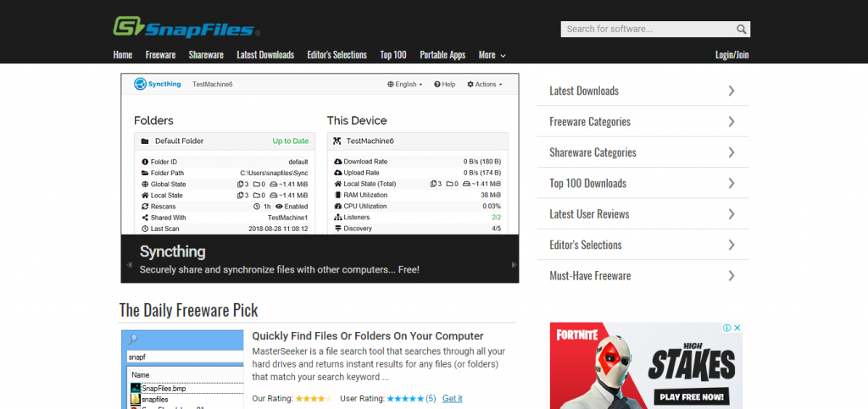Click the chevron next to Latest Downloads
This screenshot has width=868, height=409.
click(732, 91)
